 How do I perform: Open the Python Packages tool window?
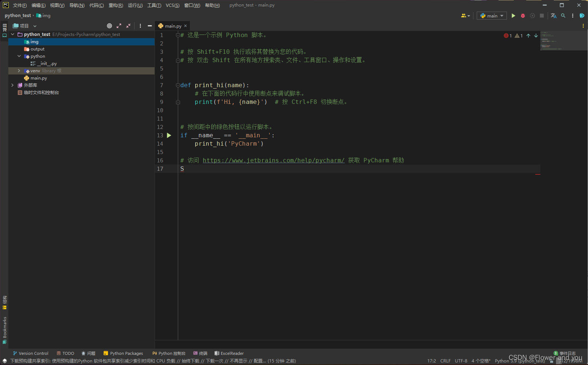123,353
